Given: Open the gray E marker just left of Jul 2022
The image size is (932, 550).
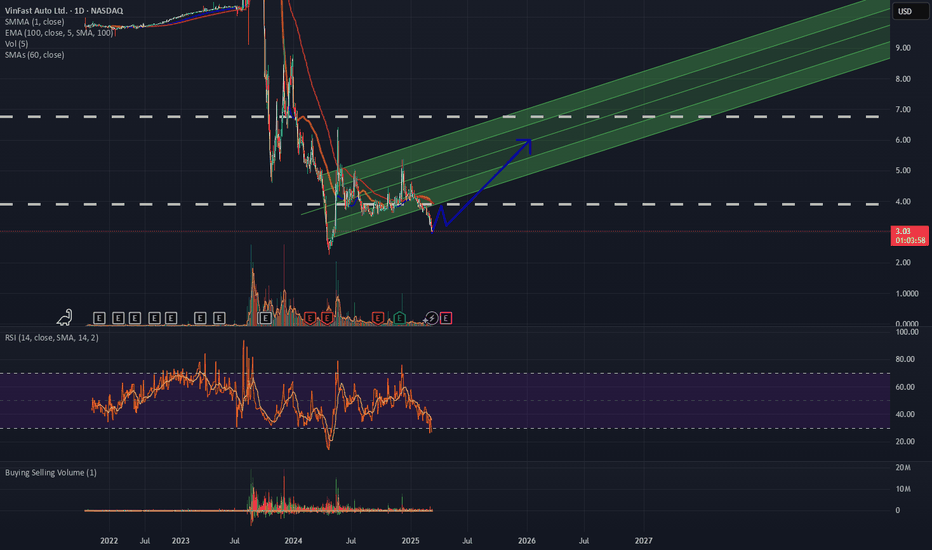Looking at the screenshot, I should [135, 318].
